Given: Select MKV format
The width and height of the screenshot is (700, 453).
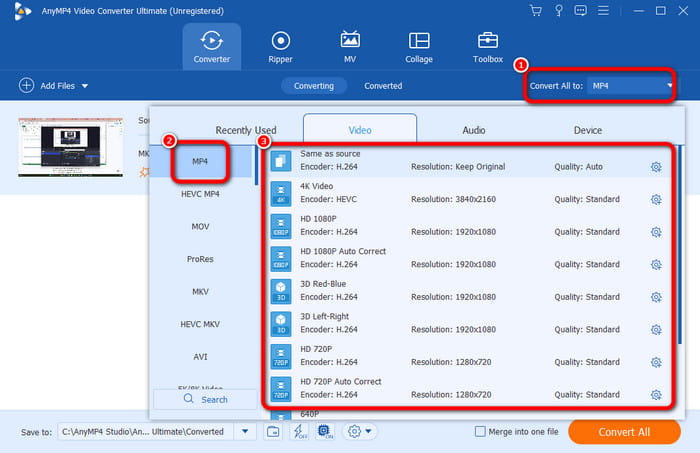Looking at the screenshot, I should pos(200,292).
